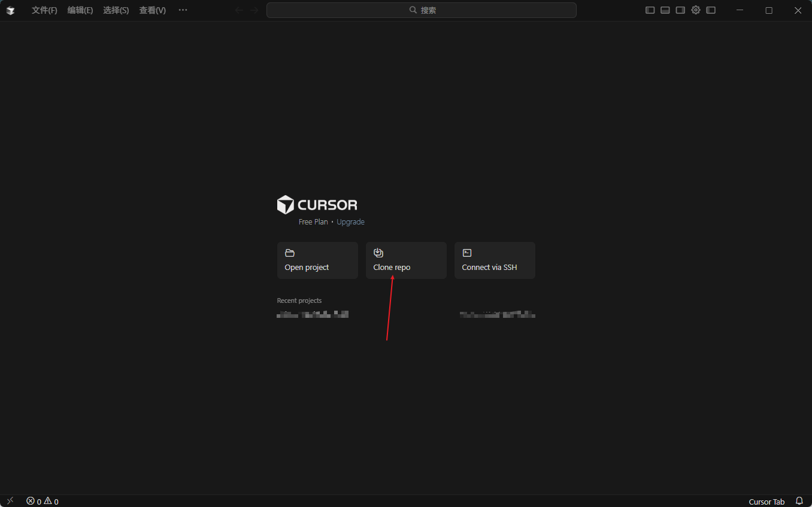
Task: Click the Cursor app logo in title bar
Action: (x=10, y=10)
